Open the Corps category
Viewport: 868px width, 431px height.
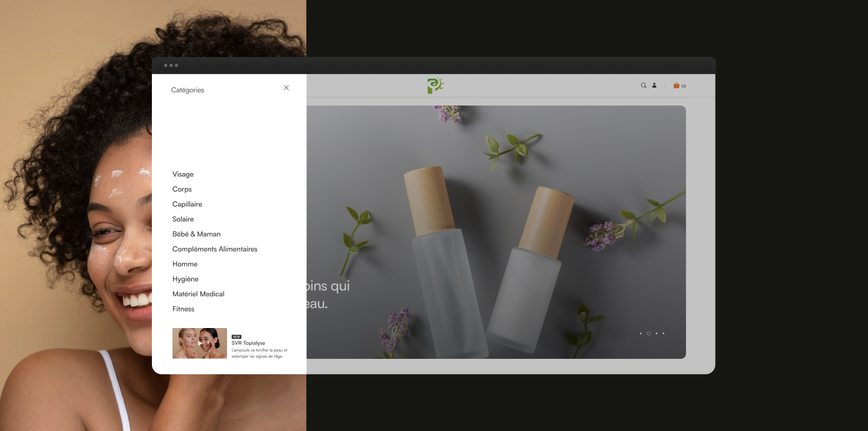(182, 189)
